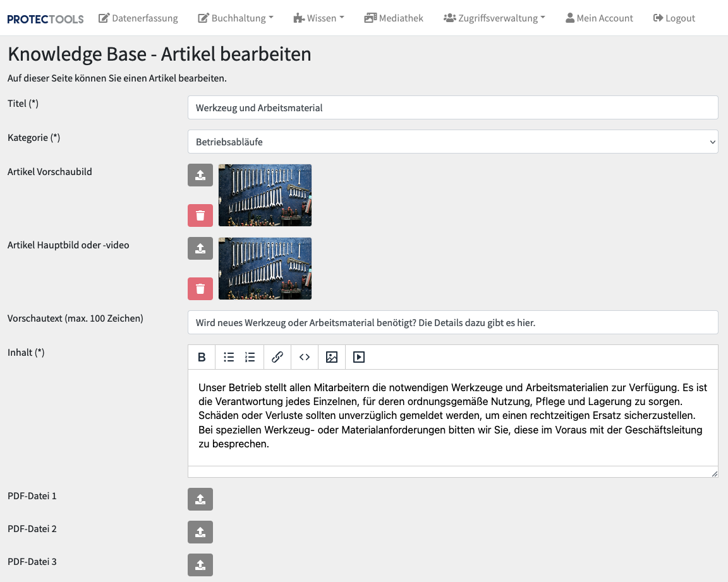Delete the Artikel Vorschaubild image
728x582 pixels.
point(200,215)
